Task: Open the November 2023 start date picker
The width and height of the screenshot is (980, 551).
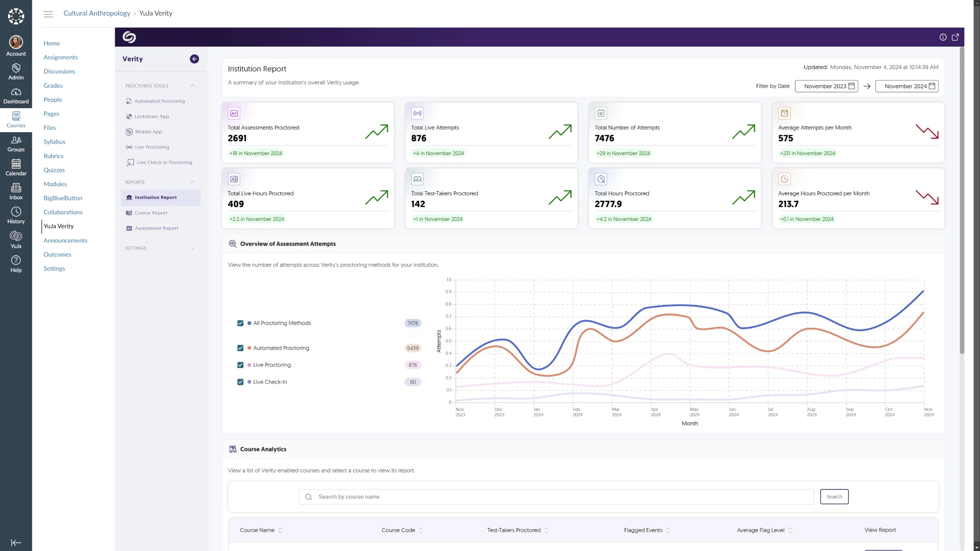Action: coord(826,86)
